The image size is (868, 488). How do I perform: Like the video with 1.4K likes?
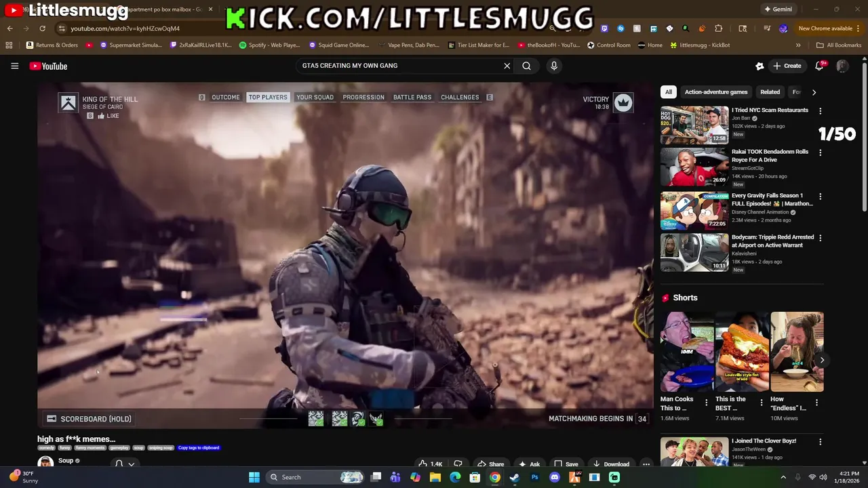point(431,464)
